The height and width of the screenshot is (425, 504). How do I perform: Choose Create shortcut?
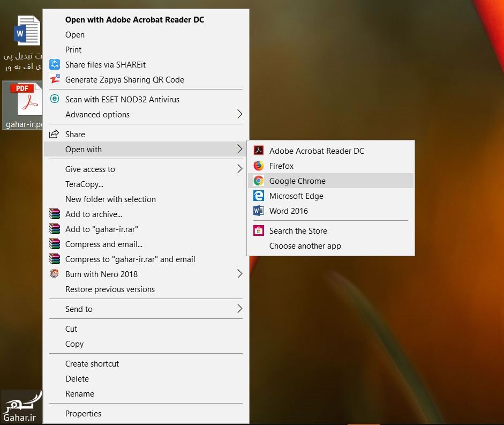pyautogui.click(x=146, y=363)
